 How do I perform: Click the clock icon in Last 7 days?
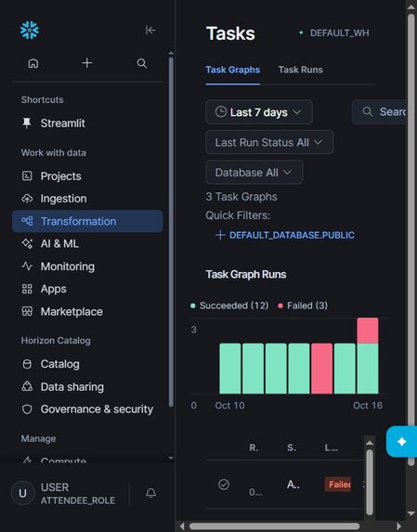click(221, 111)
